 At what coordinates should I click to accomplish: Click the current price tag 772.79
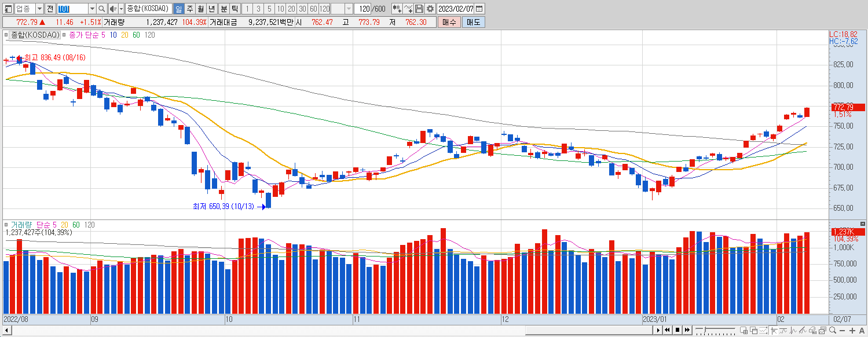pyautogui.click(x=848, y=108)
